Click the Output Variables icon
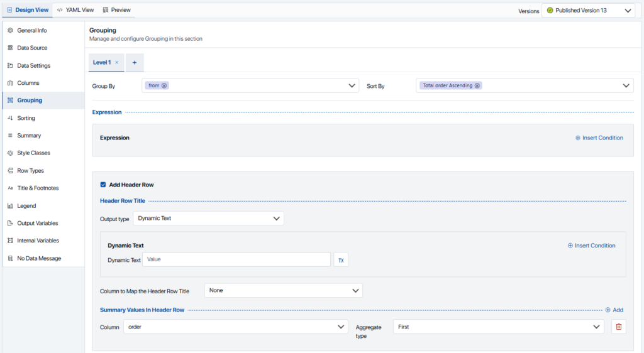Screen dimensions: 644x353 click(10, 223)
